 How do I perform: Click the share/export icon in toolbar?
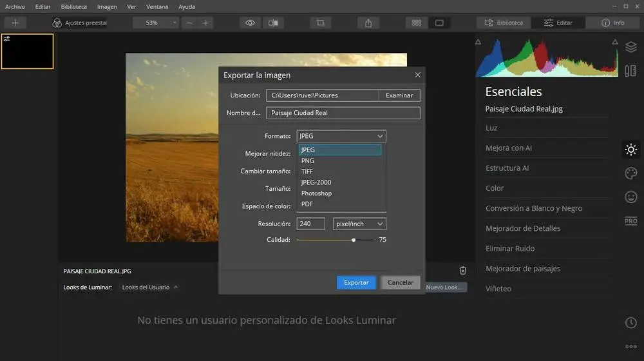click(368, 23)
